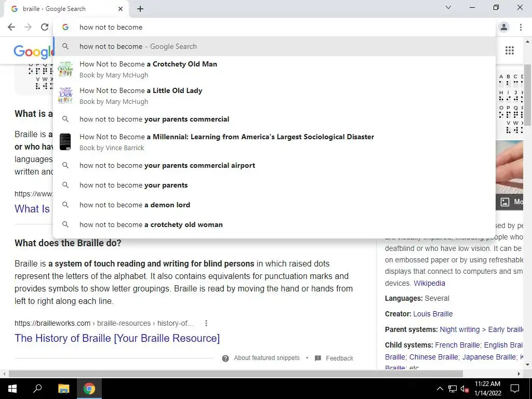532x399 pixels.
Task: Show hidden system tray icons
Action: point(440,389)
